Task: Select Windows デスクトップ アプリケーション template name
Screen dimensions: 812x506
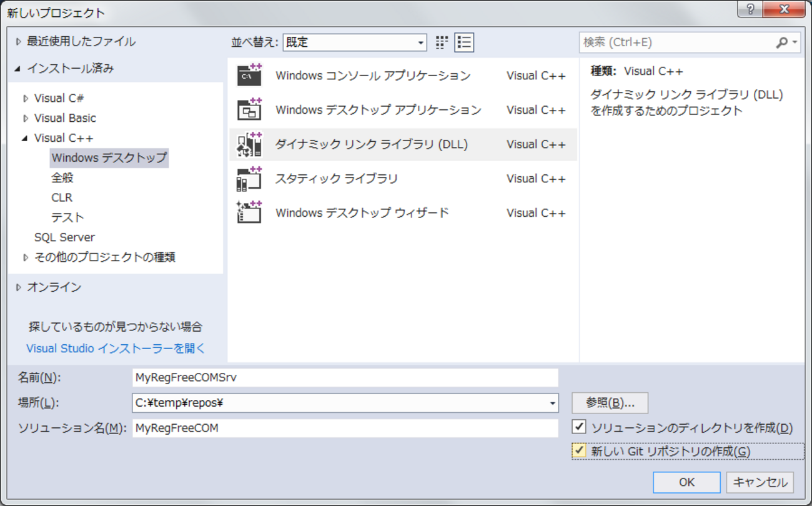Action: pyautogui.click(x=379, y=110)
